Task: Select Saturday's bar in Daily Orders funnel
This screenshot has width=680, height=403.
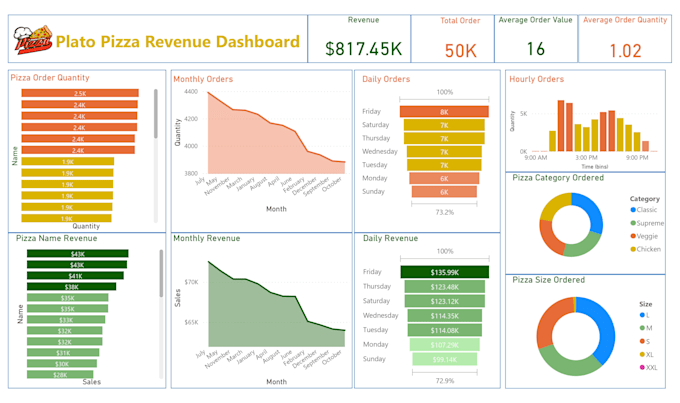Action: [x=444, y=125]
